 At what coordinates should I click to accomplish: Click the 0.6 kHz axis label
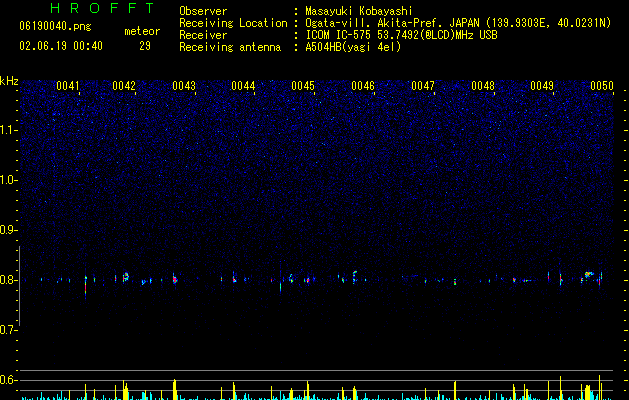pyautogui.click(x=9, y=380)
